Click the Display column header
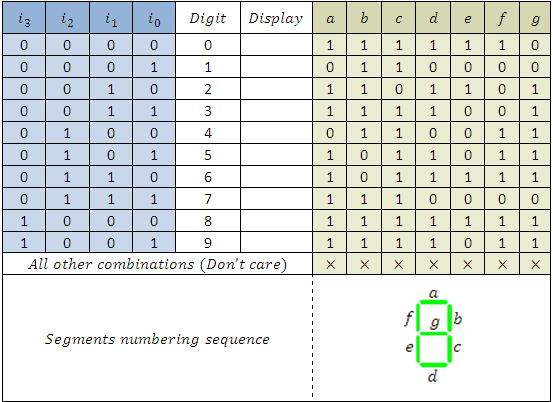Image resolution: width=553 pixels, height=402 pixels. (x=276, y=18)
